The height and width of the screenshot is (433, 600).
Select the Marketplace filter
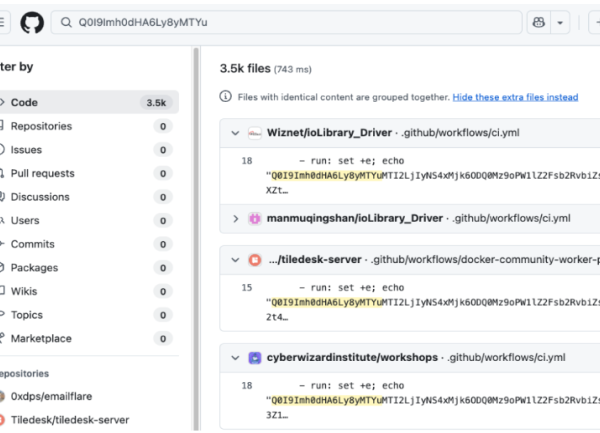pyautogui.click(x=87, y=339)
